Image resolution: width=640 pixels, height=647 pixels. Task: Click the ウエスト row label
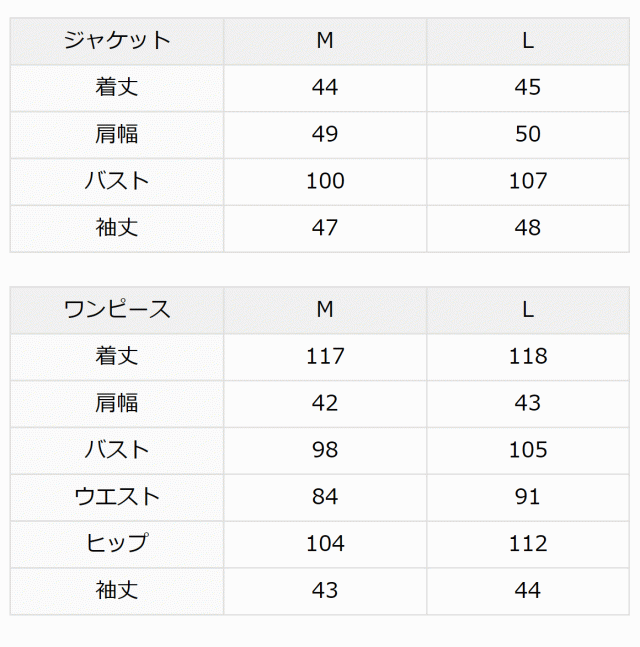[x=117, y=497]
